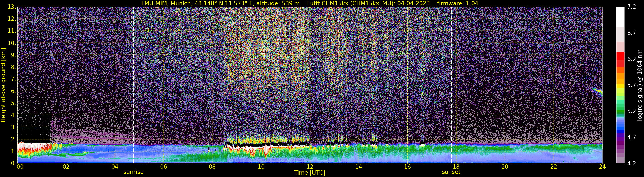Image resolution: width=644 pixels, height=177 pixels.
Task: Click the '0.' height tick label
Action: (13, 163)
